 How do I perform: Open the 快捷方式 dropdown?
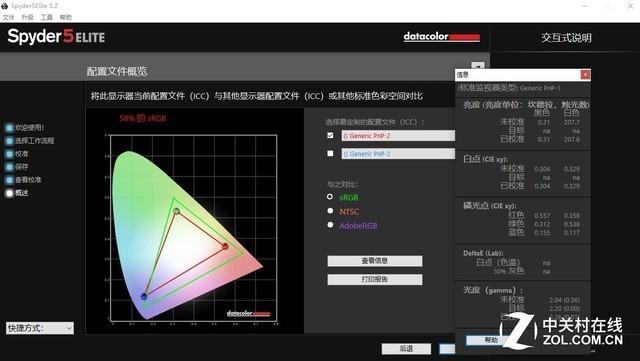coord(40,328)
